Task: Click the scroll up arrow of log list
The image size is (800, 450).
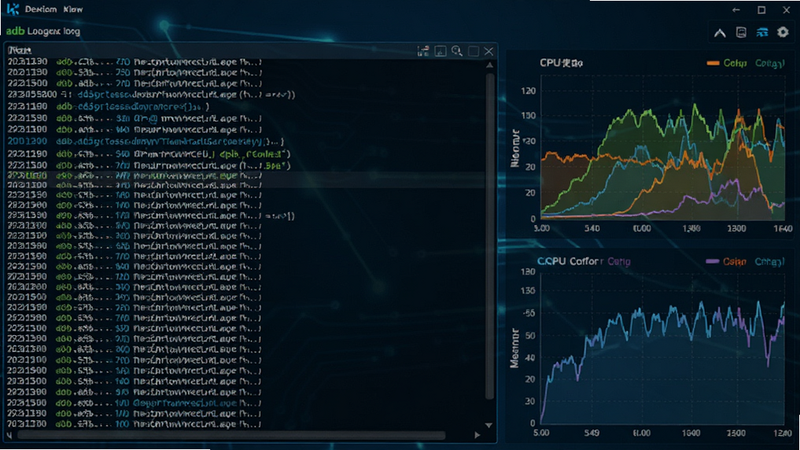Action: (489, 65)
